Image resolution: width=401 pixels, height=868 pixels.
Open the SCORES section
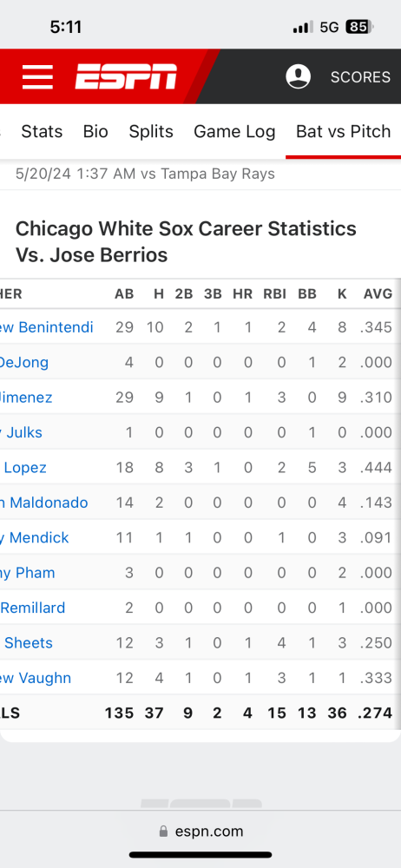[360, 77]
